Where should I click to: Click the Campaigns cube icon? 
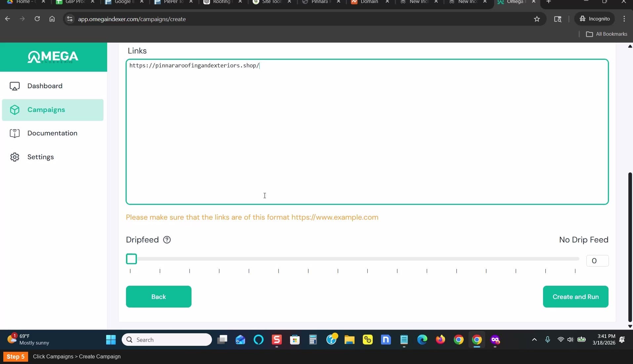click(15, 110)
